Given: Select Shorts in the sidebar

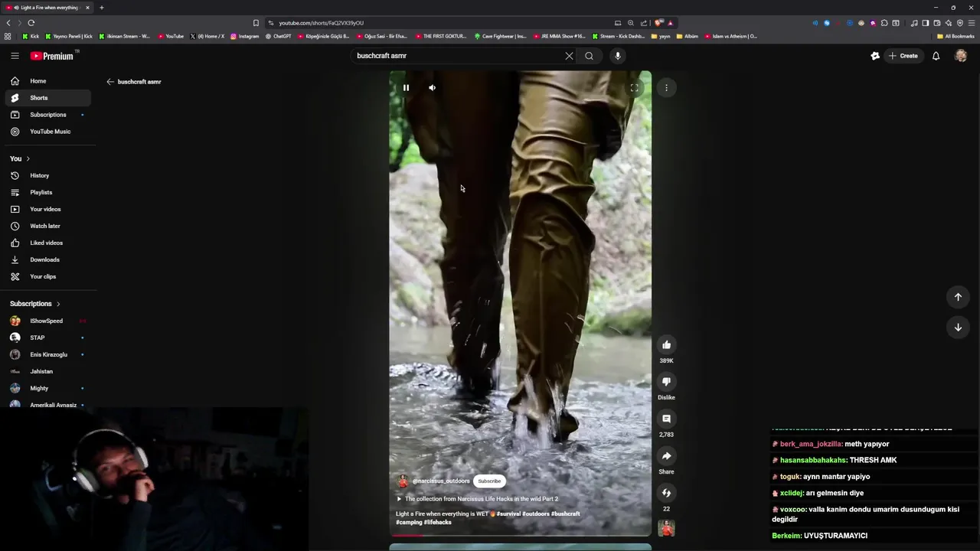Looking at the screenshot, I should pos(47,98).
